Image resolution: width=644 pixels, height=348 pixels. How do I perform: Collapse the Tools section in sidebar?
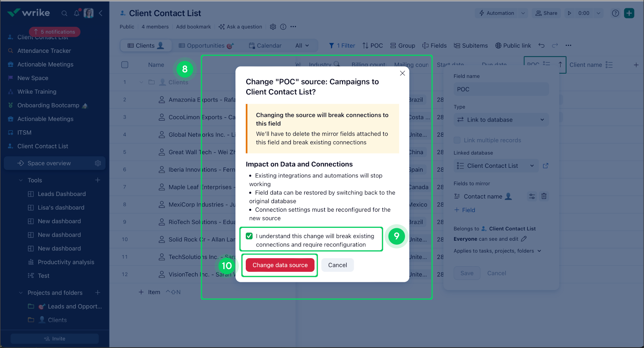pyautogui.click(x=21, y=180)
